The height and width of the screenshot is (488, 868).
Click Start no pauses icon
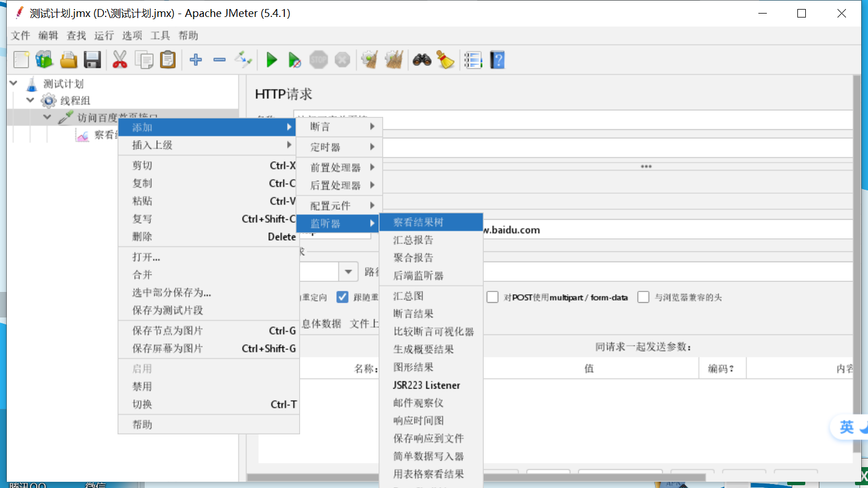pos(294,59)
